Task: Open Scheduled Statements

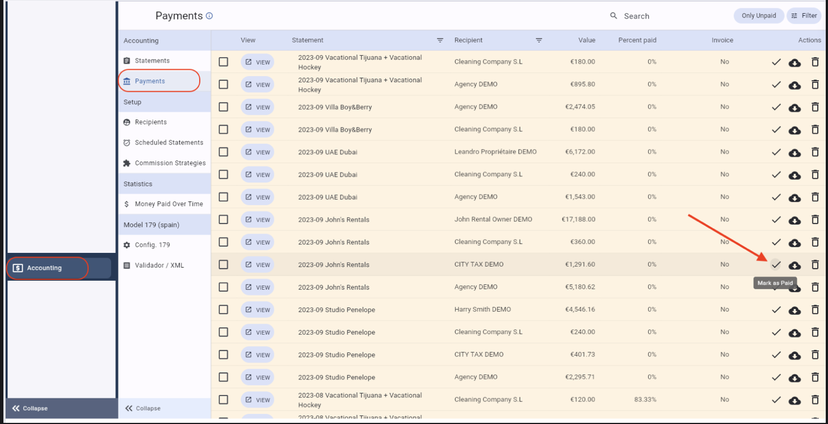Action: click(165, 143)
